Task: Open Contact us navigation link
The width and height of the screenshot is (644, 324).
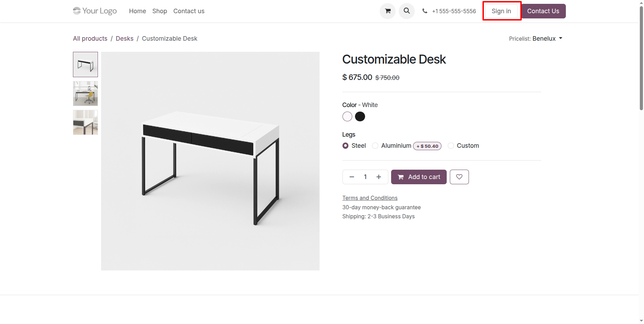Action: click(x=189, y=11)
